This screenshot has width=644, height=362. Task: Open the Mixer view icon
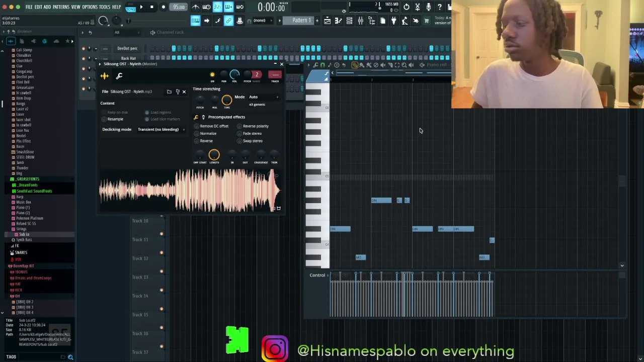[x=360, y=21]
